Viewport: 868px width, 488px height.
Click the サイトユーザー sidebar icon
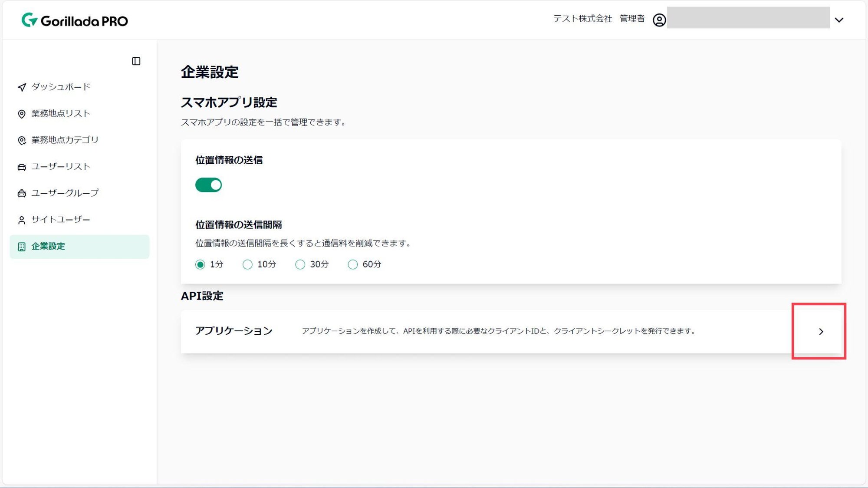22,220
